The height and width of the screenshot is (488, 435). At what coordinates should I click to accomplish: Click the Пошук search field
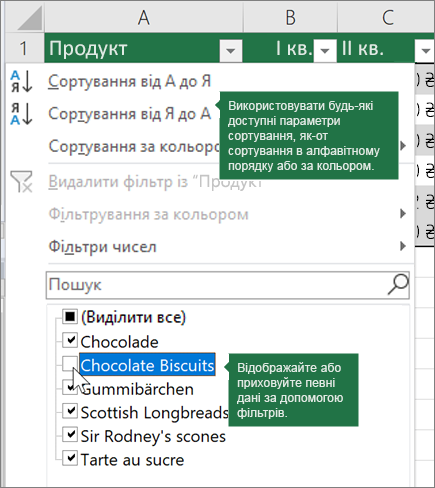(x=228, y=285)
